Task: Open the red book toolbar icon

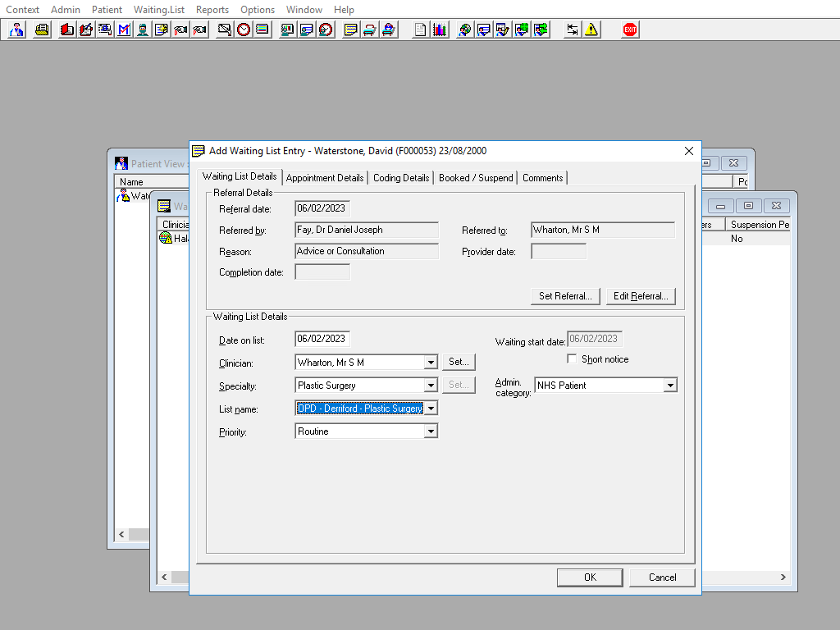Action: point(67,30)
